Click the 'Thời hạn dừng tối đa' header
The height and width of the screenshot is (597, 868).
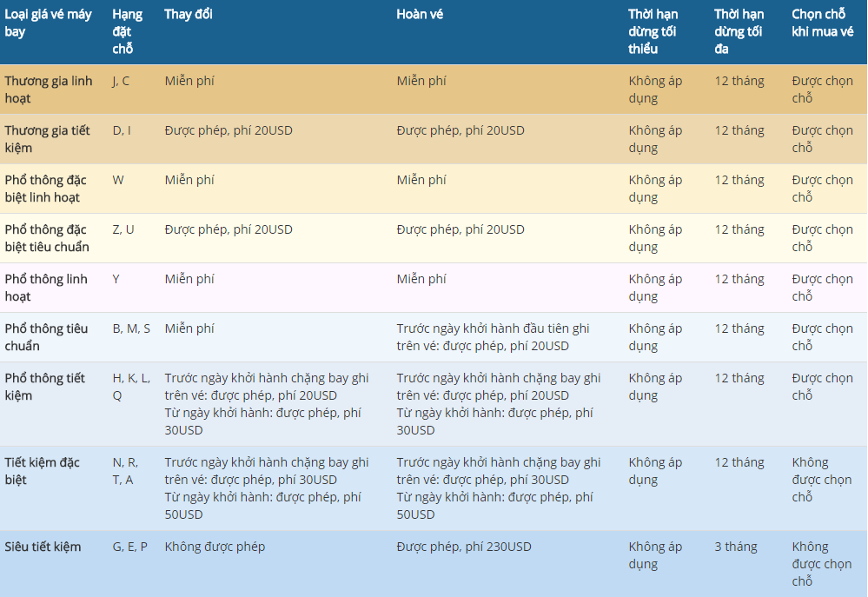click(x=739, y=23)
